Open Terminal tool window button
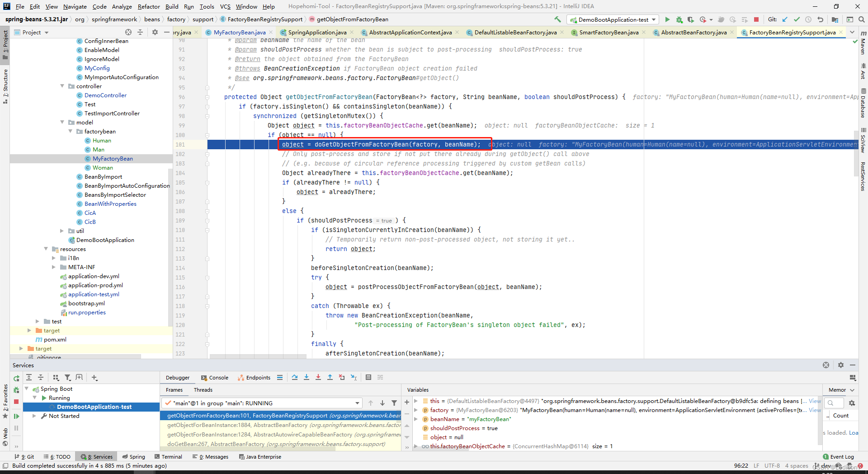Image resolution: width=868 pixels, height=474 pixels. (x=168, y=457)
